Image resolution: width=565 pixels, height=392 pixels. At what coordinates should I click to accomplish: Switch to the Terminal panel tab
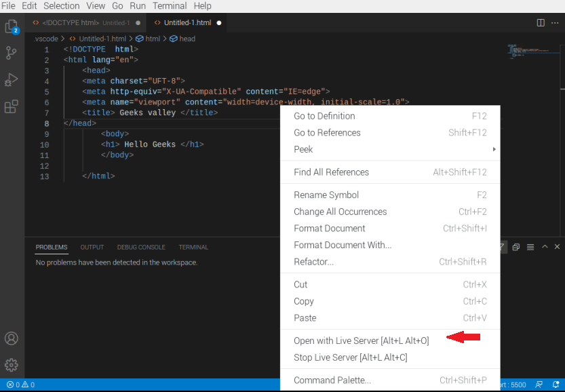point(193,248)
